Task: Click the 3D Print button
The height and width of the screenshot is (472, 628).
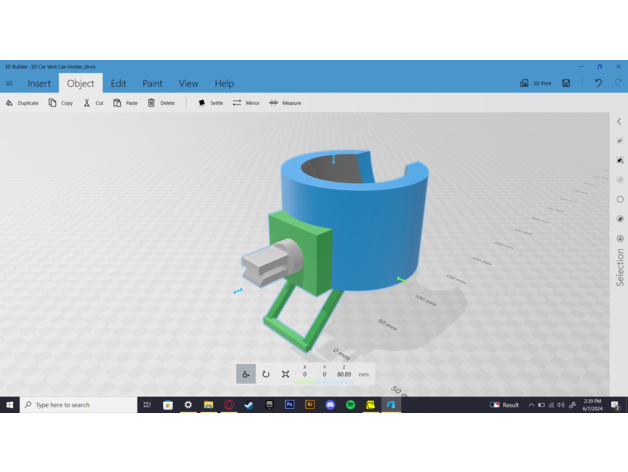Action: [538, 84]
